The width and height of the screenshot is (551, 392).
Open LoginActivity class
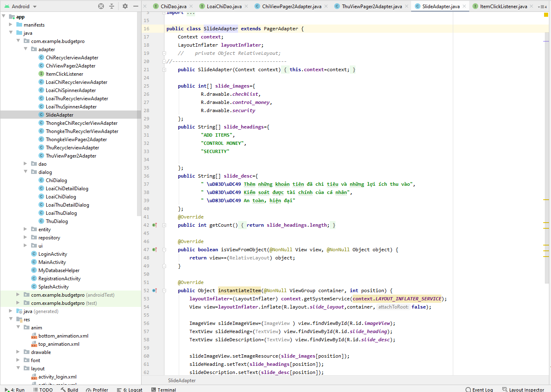coord(52,254)
